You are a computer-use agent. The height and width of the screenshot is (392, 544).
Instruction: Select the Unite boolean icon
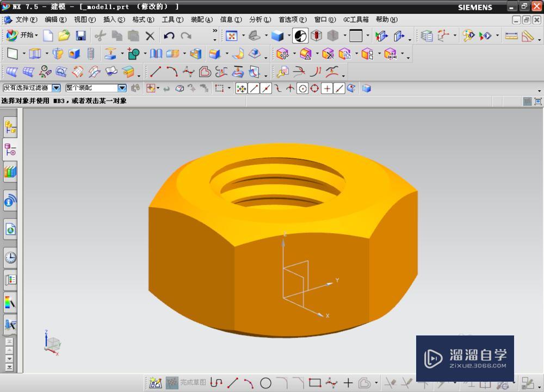click(133, 54)
